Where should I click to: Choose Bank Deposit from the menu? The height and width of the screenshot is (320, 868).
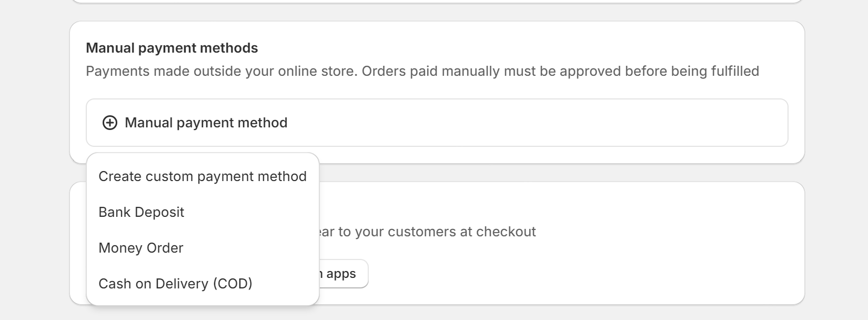[141, 212]
